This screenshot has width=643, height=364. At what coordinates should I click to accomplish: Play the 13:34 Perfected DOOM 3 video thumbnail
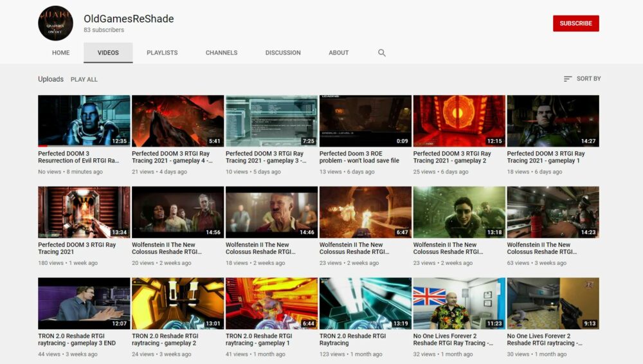pos(84,212)
